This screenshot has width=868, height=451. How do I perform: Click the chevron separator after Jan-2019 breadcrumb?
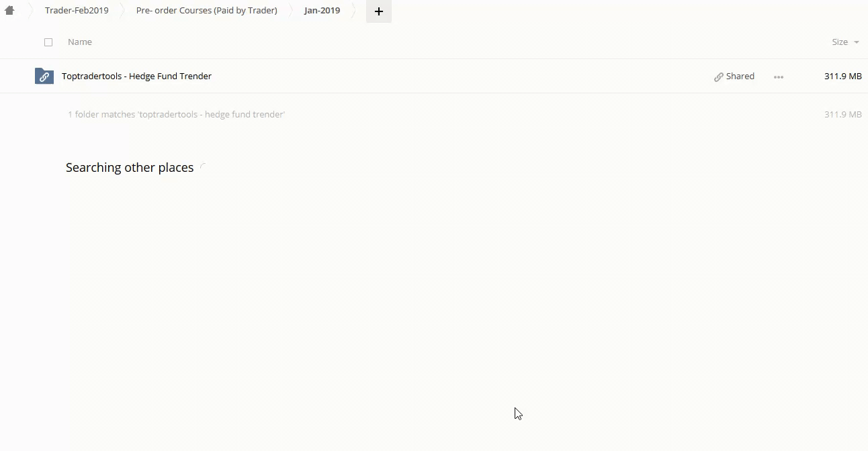pyautogui.click(x=355, y=11)
